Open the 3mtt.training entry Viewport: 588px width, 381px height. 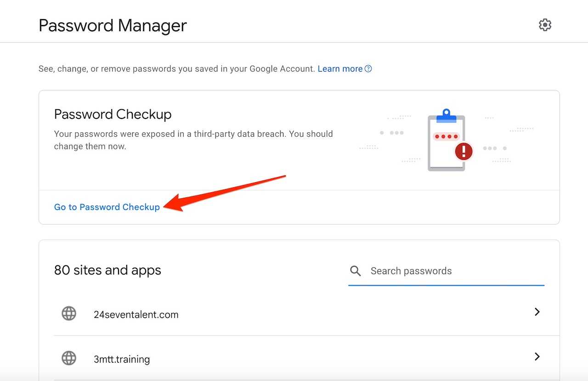coord(306,358)
